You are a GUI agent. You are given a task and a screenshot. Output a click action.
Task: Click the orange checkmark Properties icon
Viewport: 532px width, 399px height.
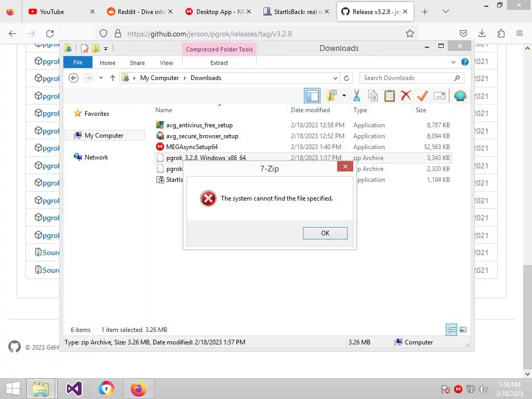422,96
